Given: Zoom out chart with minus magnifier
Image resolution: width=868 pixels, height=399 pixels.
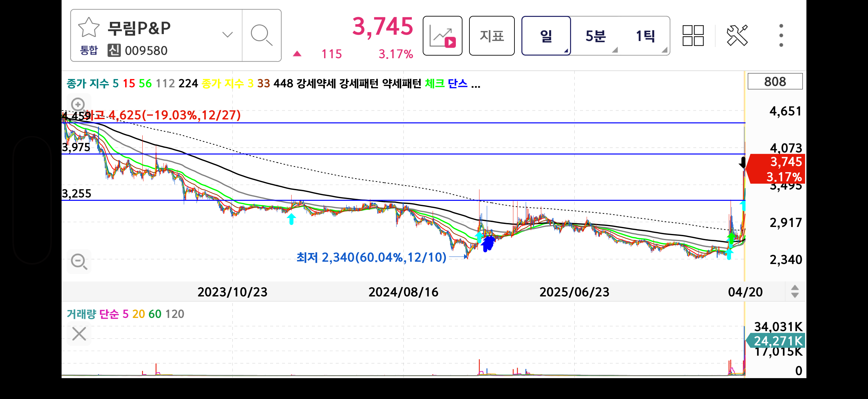Looking at the screenshot, I should (x=79, y=261).
